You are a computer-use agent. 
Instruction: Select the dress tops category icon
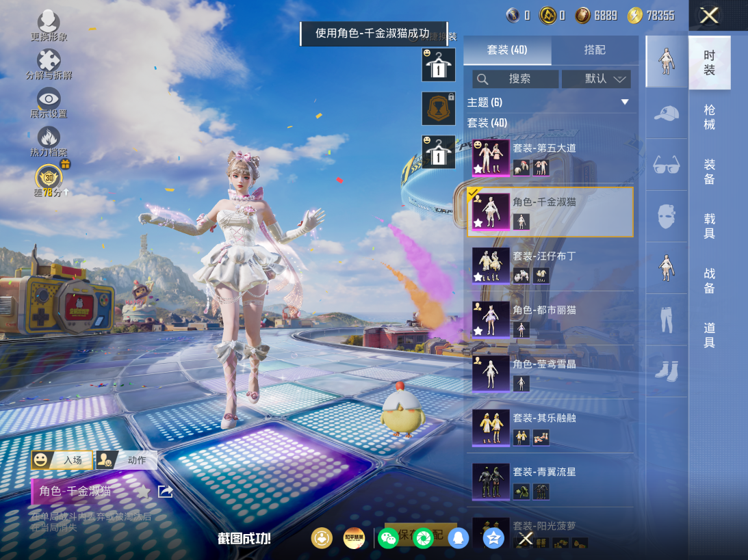pyautogui.click(x=667, y=268)
